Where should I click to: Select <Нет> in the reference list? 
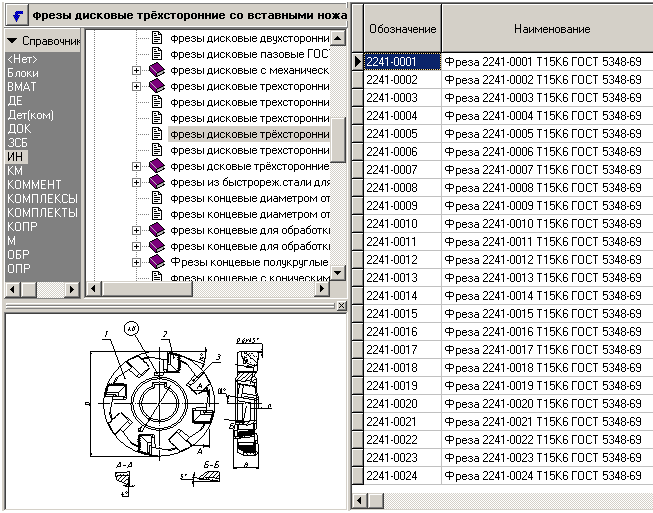[x=22, y=59]
